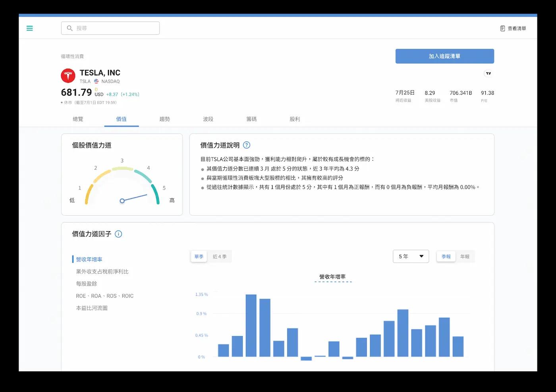556x392 pixels.
Task: Switch to the 股利 tab
Action: point(295,119)
